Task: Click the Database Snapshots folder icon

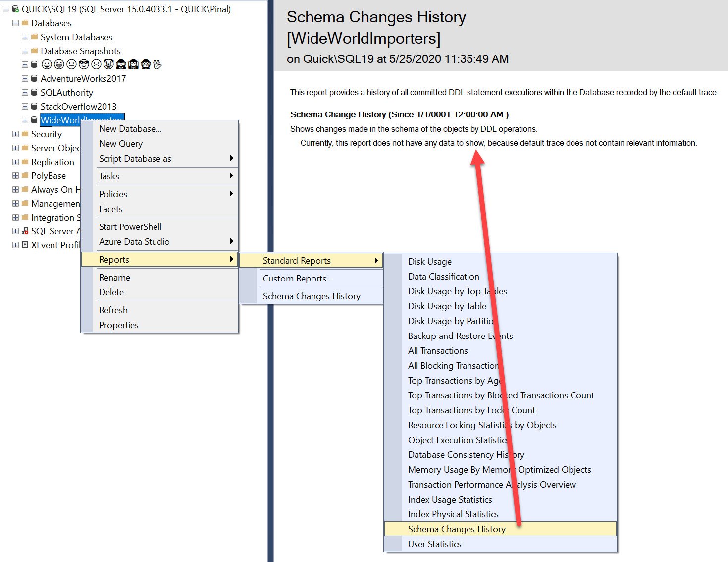Action: coord(34,51)
